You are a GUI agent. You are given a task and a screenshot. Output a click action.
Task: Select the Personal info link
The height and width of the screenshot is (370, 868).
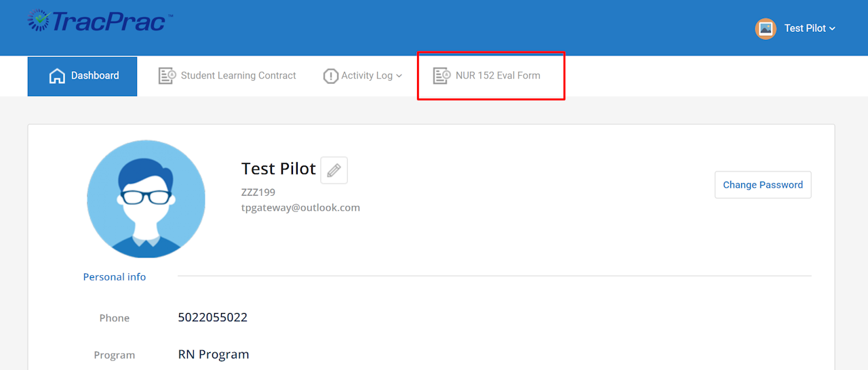pyautogui.click(x=114, y=276)
